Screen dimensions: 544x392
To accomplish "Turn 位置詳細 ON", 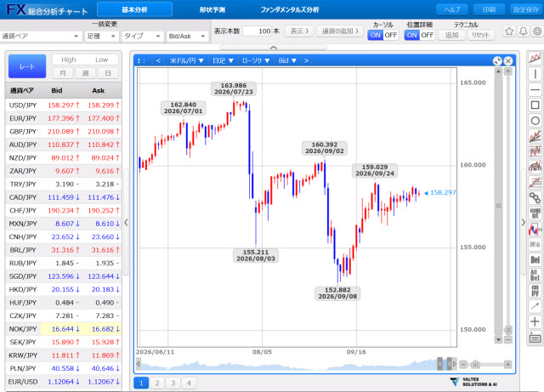I will (411, 35).
